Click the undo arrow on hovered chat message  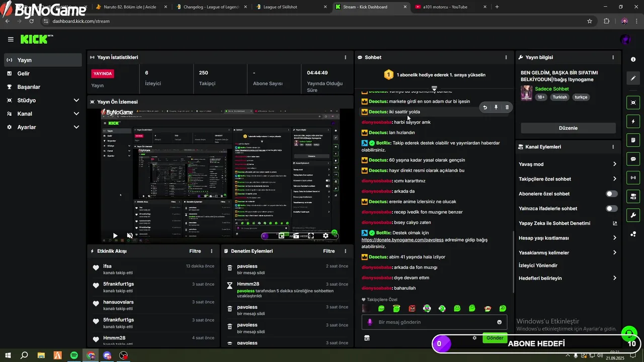[x=485, y=107]
